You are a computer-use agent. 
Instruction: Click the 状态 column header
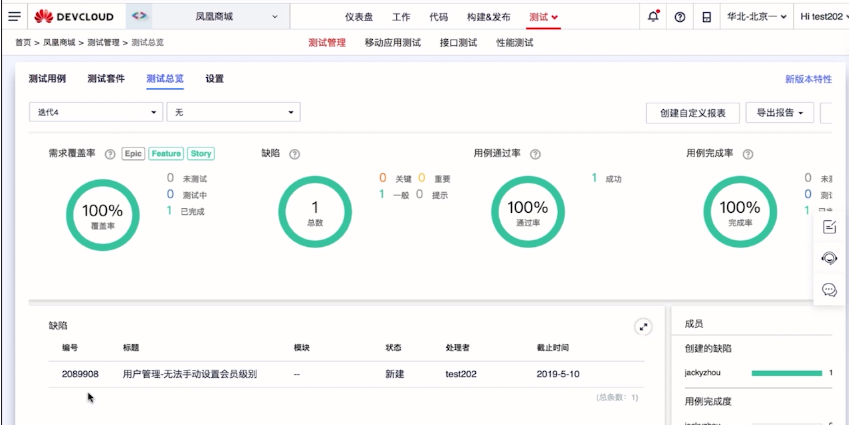click(x=393, y=348)
